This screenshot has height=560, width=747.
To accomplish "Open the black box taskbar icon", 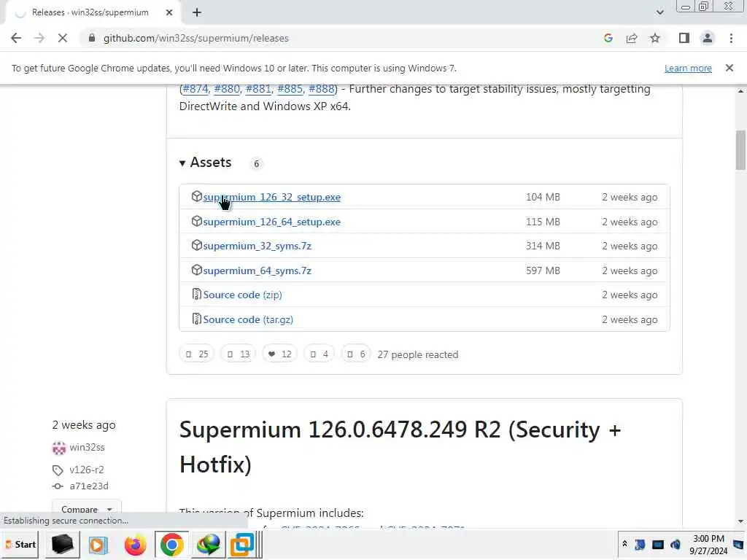I will click(x=62, y=544).
